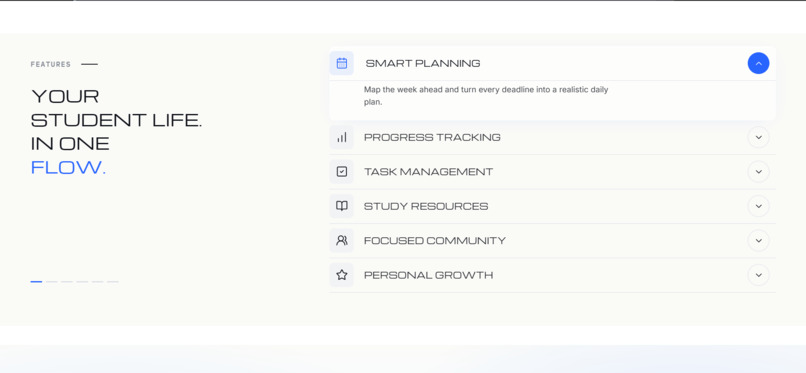Click the active blue progress indicator dash
This screenshot has width=806, height=373.
[36, 282]
